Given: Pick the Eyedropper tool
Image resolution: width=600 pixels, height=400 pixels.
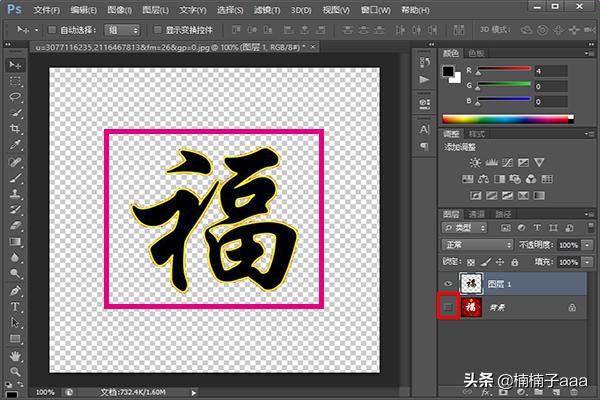Looking at the screenshot, I should point(15,145).
